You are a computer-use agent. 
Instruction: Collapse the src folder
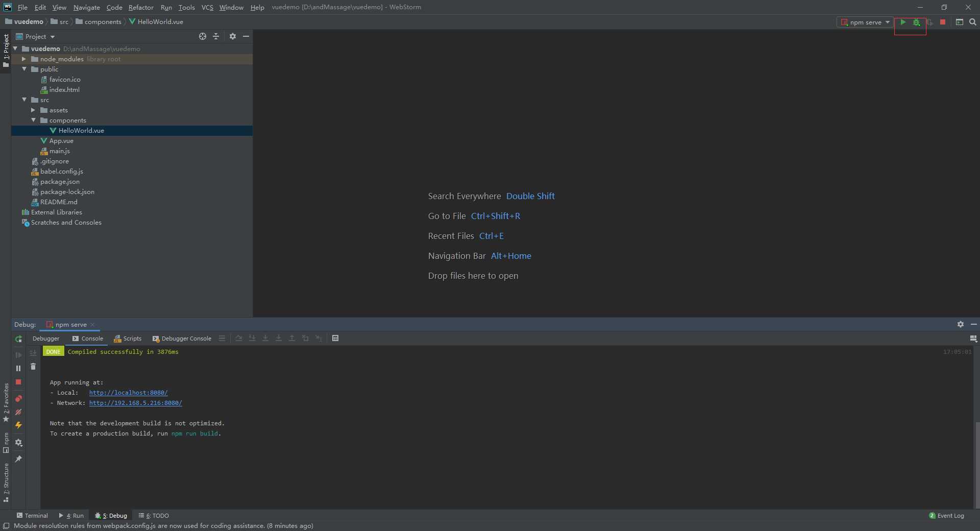point(24,100)
